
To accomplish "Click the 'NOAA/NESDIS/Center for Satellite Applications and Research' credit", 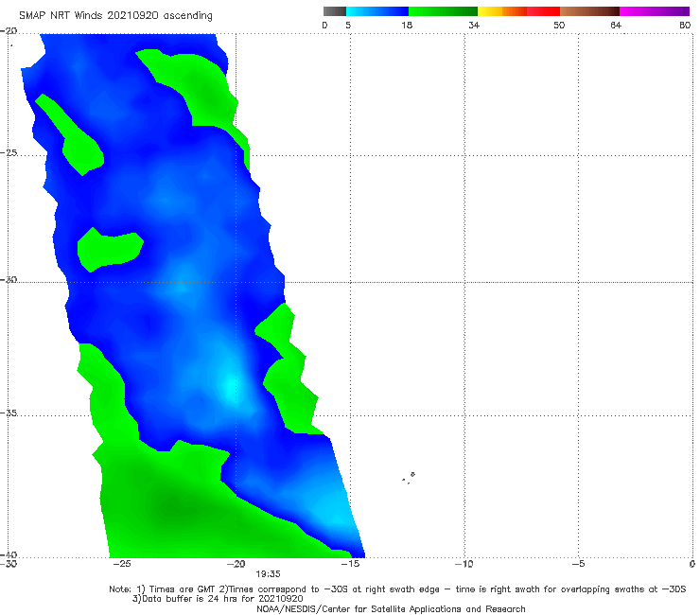I will 391,609.
